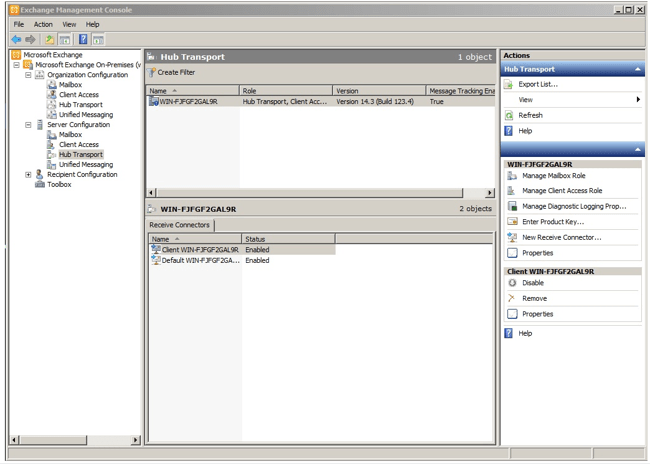
Task: Sort server list by Name header
Action: click(193, 91)
